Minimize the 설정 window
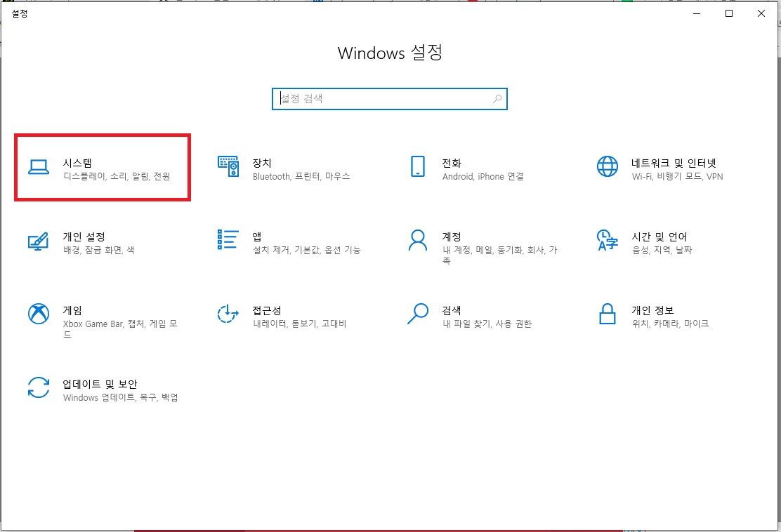 (x=697, y=13)
